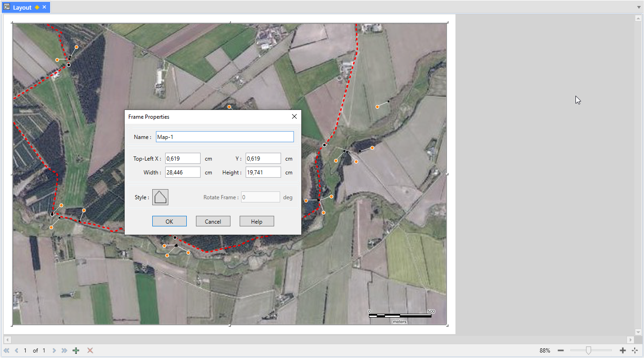
Task: Fit the layout to the window
Action: coord(635,350)
